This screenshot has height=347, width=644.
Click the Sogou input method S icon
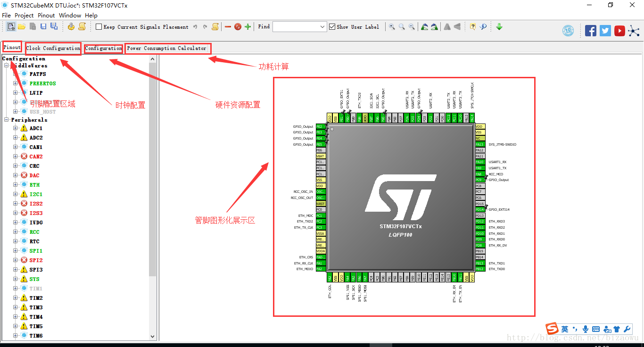click(x=552, y=329)
